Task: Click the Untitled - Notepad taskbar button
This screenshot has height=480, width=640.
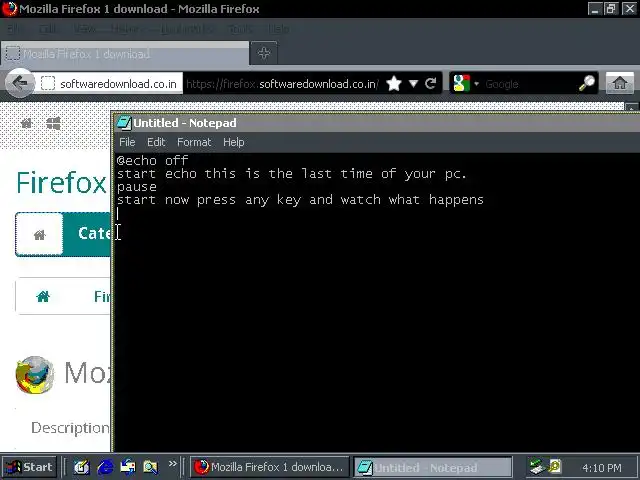Action: tap(433, 467)
